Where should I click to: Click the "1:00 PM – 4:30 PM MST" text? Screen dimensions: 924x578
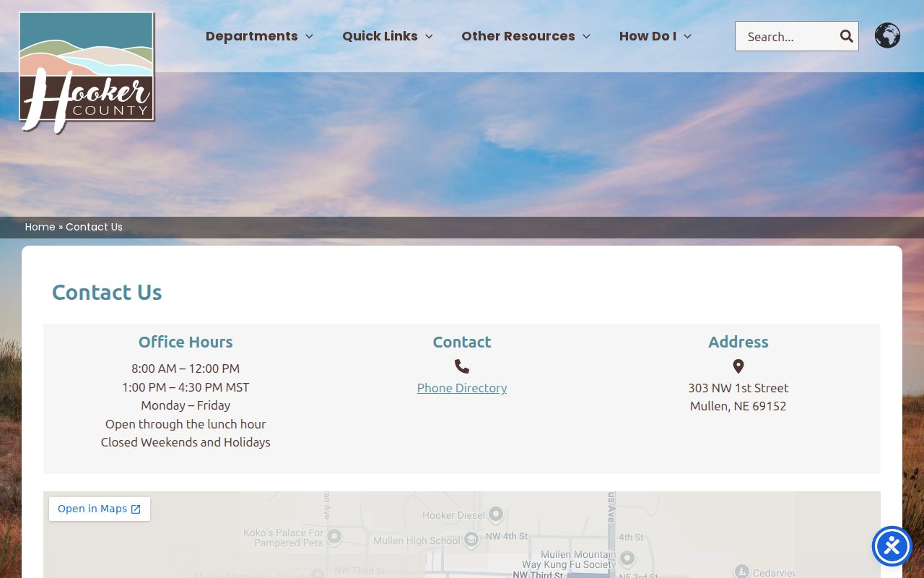(186, 387)
